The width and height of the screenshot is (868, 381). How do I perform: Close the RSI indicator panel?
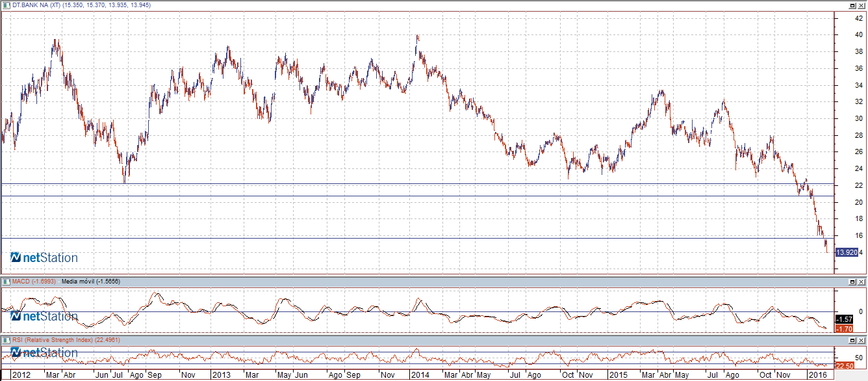tap(862, 340)
